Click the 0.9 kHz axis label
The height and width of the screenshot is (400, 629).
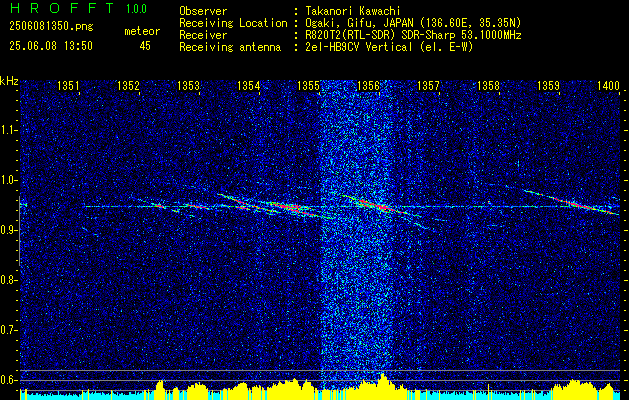pyautogui.click(x=8, y=230)
